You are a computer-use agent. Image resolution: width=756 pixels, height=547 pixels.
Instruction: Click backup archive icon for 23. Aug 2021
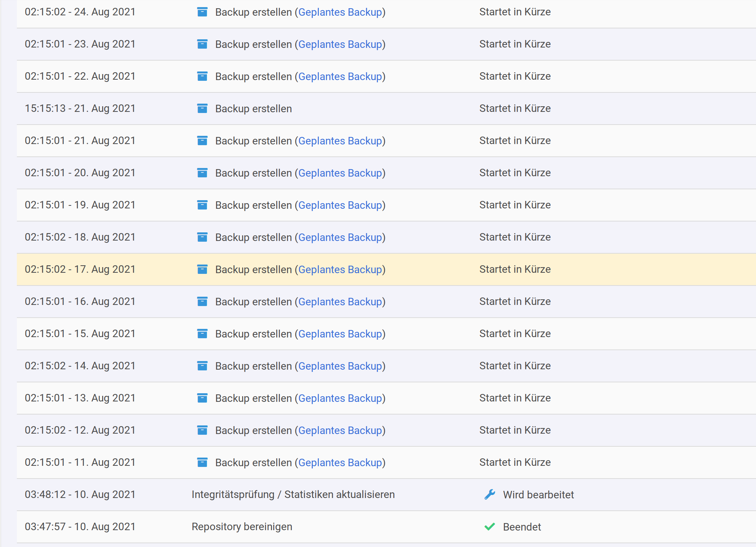(202, 44)
